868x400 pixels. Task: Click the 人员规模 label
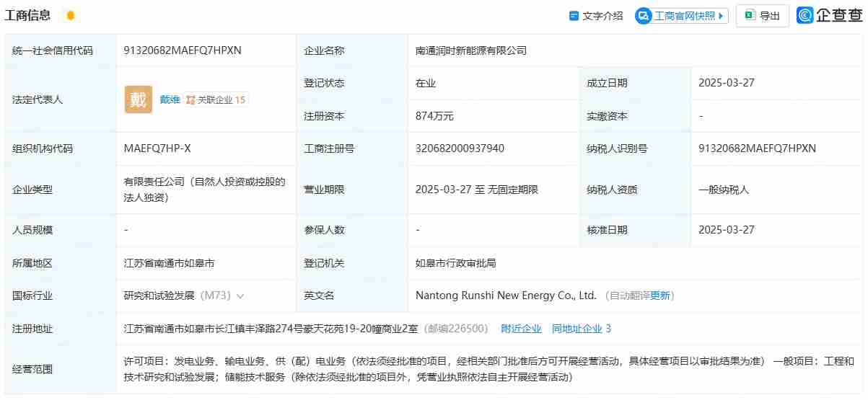pos(32,230)
